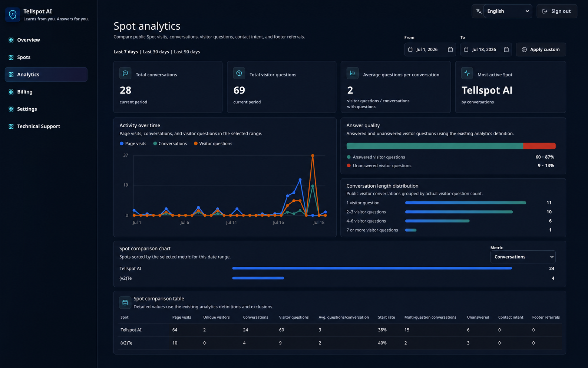The height and width of the screenshot is (368, 588).
Task: Click the Spot comparison table database icon
Action: tap(125, 303)
